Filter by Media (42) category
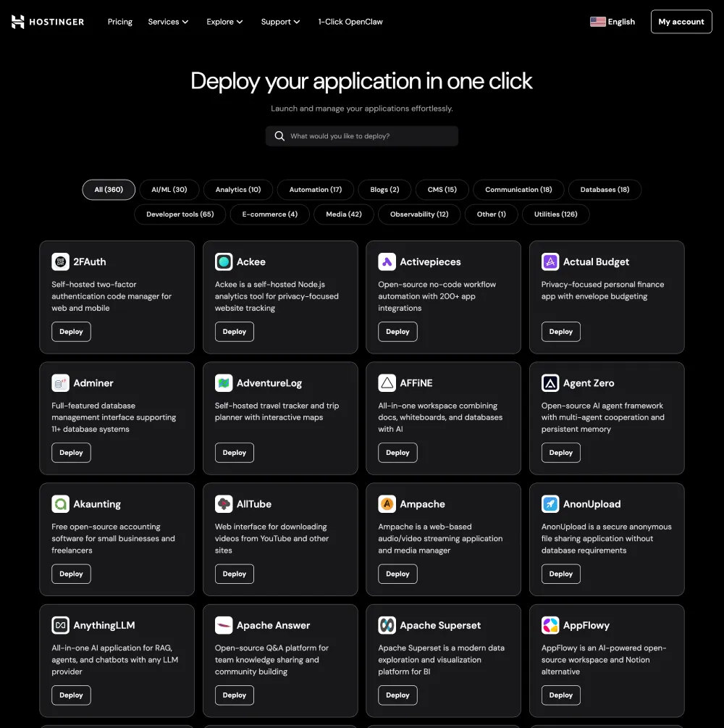 click(x=344, y=214)
